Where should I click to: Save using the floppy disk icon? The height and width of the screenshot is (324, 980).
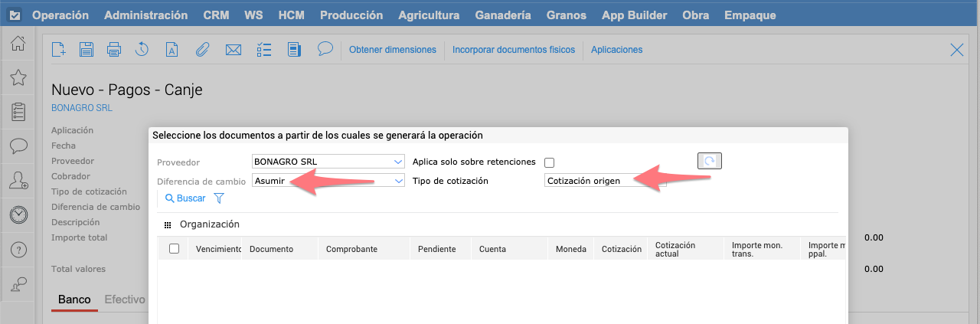point(86,50)
